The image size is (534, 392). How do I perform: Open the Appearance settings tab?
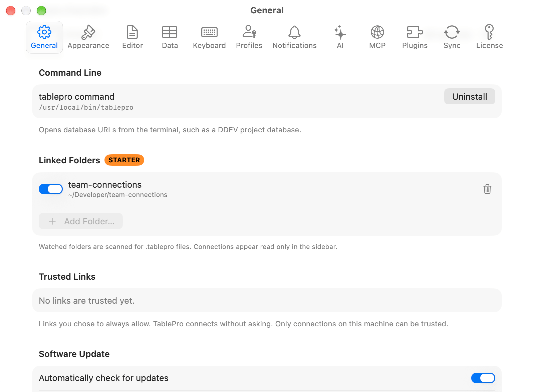pyautogui.click(x=88, y=37)
